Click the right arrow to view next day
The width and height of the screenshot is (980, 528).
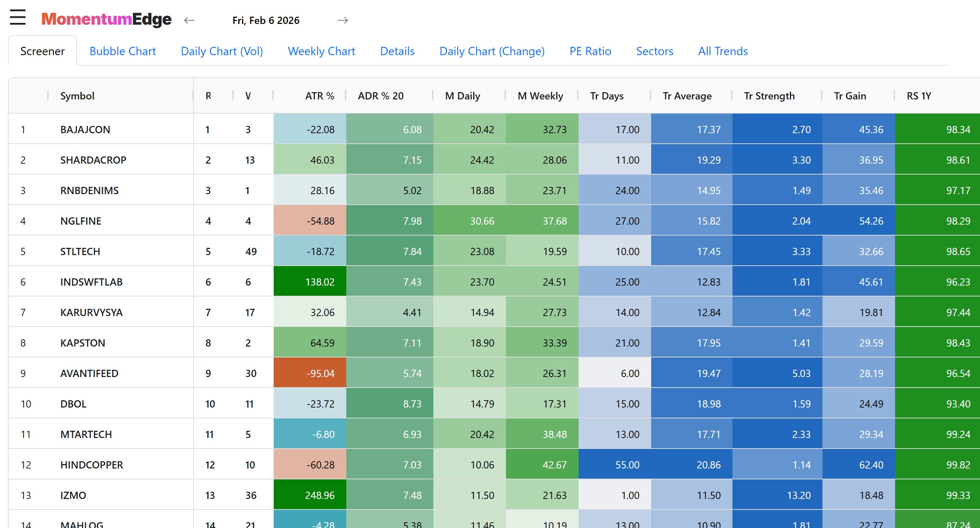point(343,21)
